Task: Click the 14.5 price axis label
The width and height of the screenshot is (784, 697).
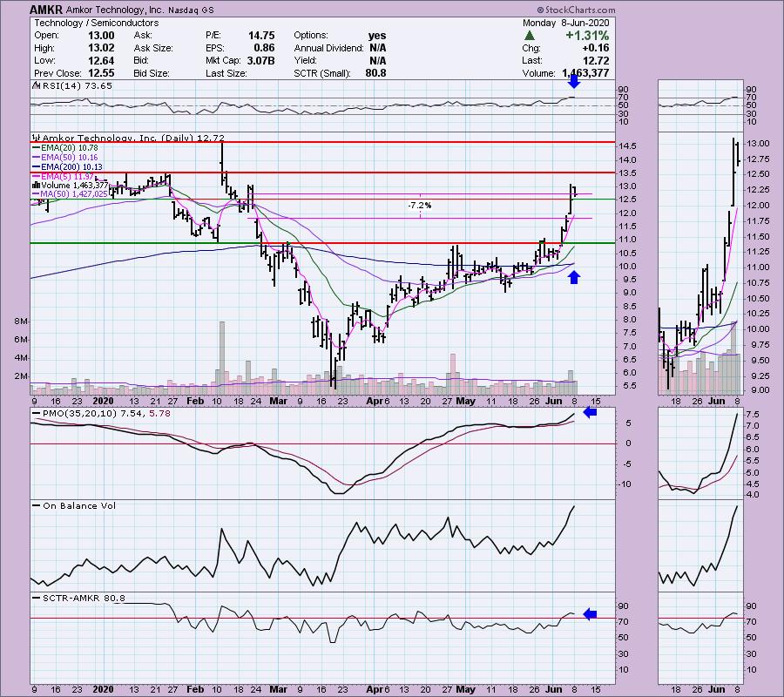Action: [627, 146]
